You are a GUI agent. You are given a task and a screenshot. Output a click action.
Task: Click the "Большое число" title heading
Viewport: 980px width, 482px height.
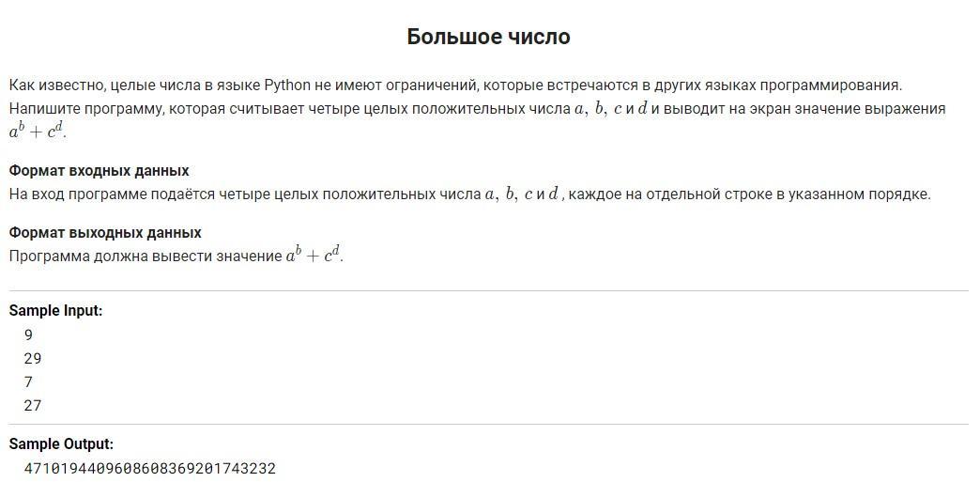pos(488,37)
